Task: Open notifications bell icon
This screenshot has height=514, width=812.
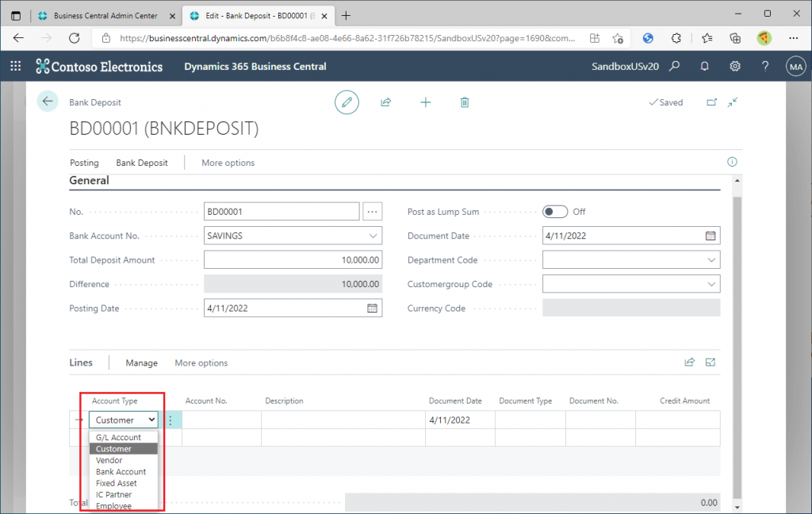Action: pos(704,66)
